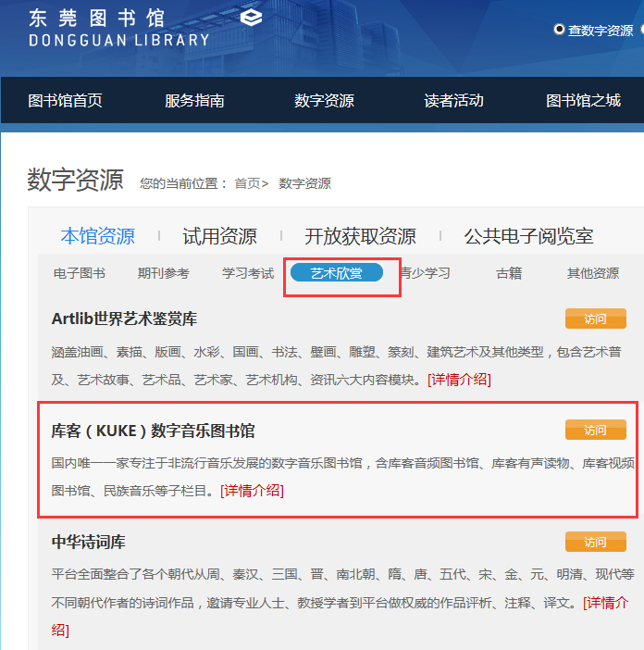This screenshot has width=644, height=650.
Task: Switch to the 公共电子阅览室 tab
Action: tap(528, 236)
